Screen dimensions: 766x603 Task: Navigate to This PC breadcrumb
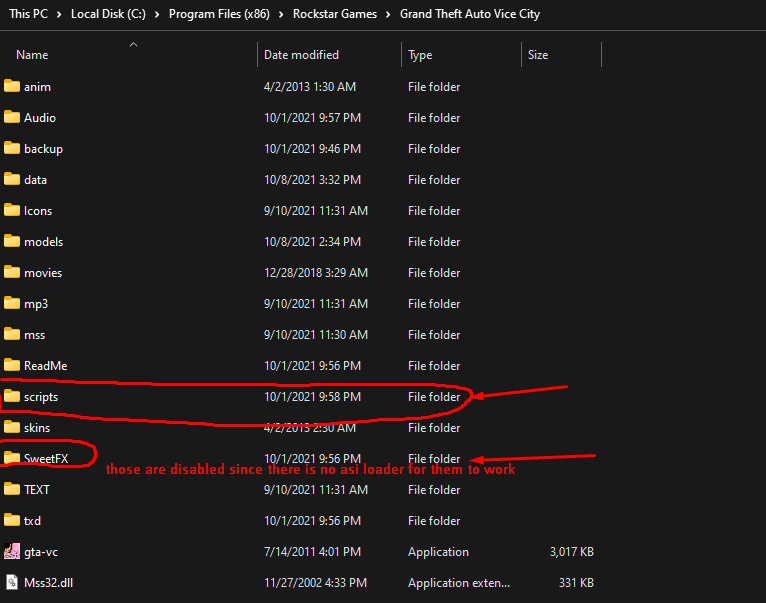pyautogui.click(x=28, y=14)
